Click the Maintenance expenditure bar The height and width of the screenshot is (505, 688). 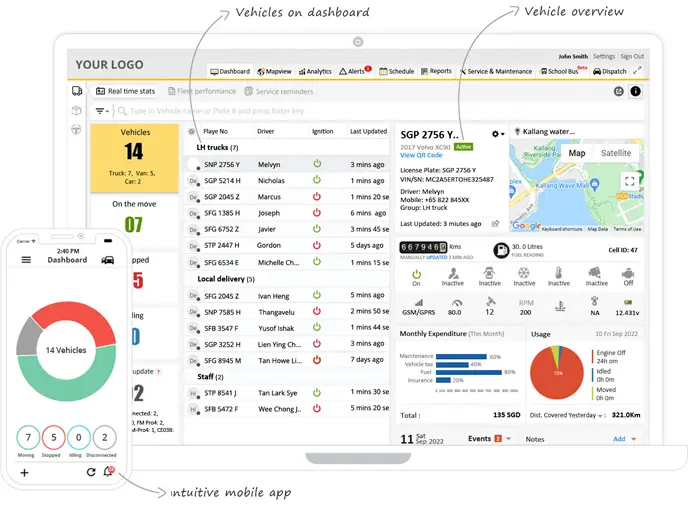point(461,357)
